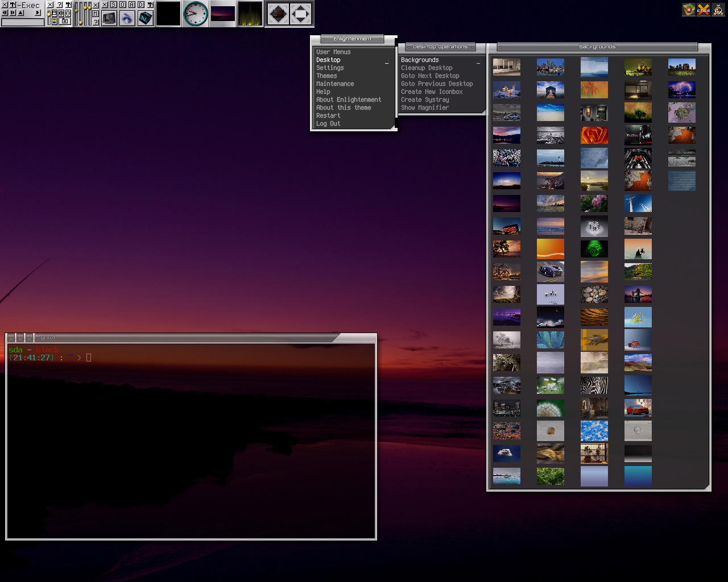728x582 pixels.
Task: Click the S button in dock applet
Action: coord(113,5)
